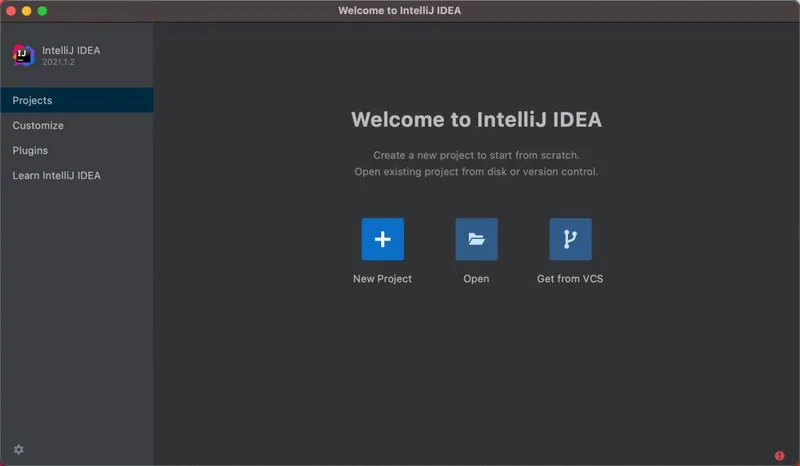This screenshot has height=466, width=800.
Task: Go to the Plugins tab
Action: click(x=30, y=150)
